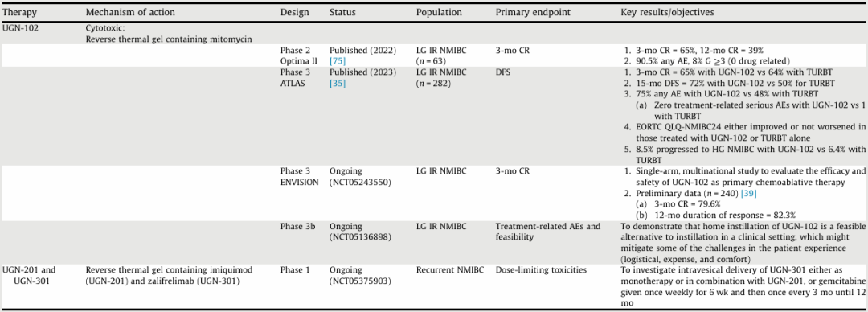Select the UGN-201 and UGN-301 therapy cell
The height and width of the screenshot is (312, 868).
[30, 276]
